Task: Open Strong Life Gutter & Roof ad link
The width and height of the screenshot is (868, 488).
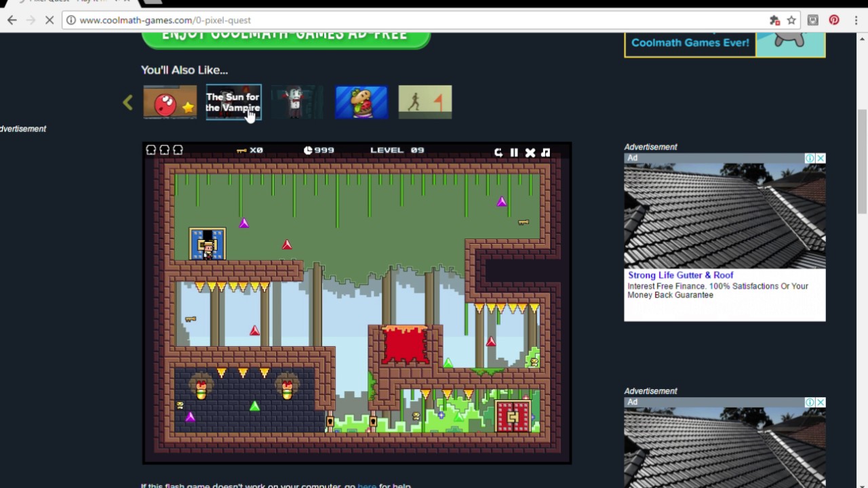Action: pos(681,275)
